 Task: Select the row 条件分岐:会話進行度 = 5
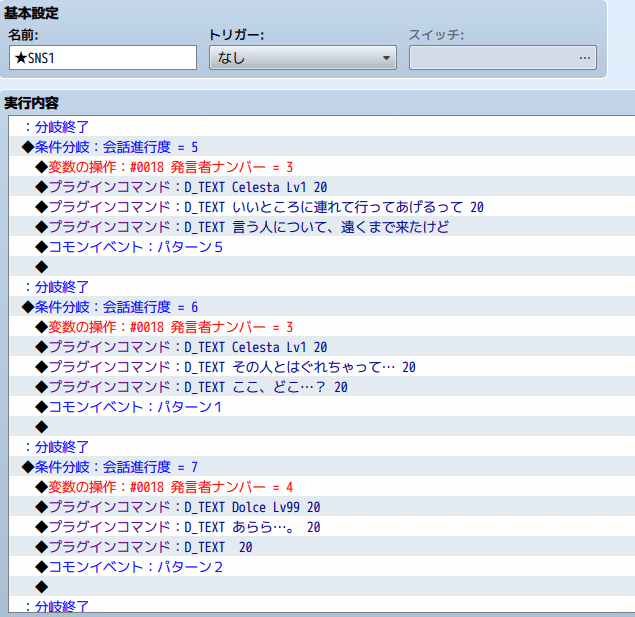tap(322, 147)
